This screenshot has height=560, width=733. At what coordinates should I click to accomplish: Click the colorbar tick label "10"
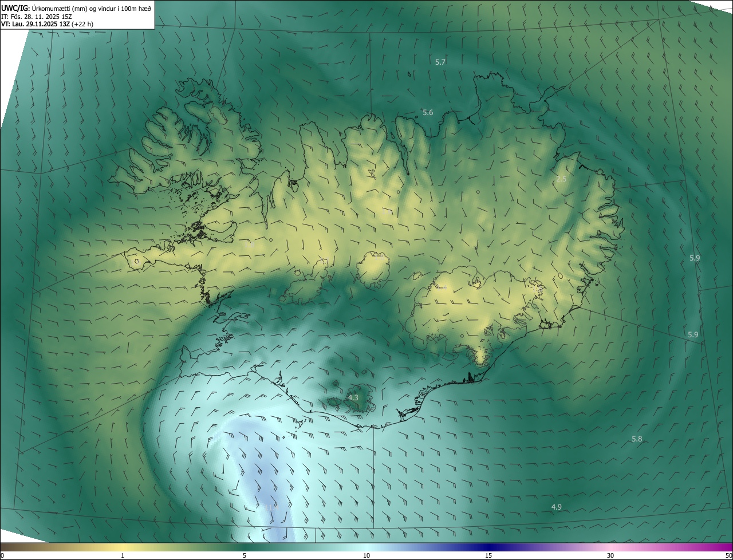(366, 555)
